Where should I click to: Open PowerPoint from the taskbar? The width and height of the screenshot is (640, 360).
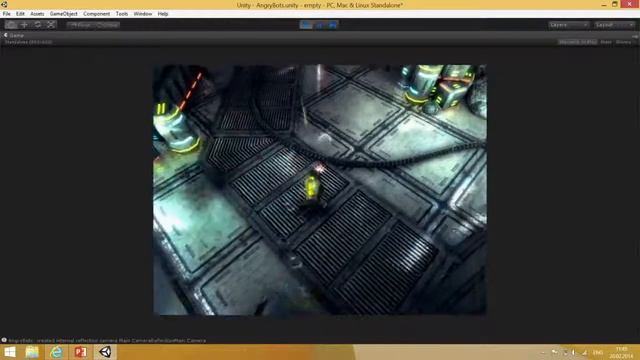click(81, 352)
